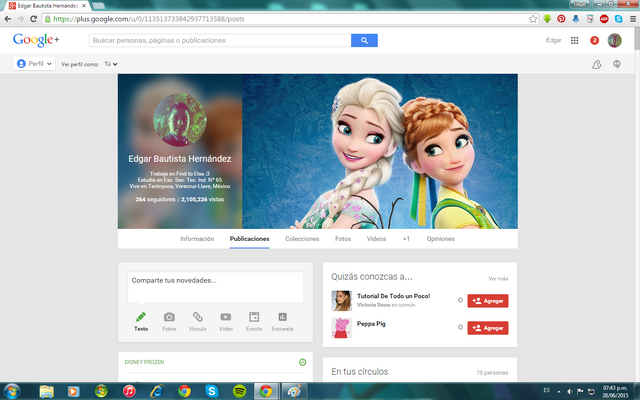This screenshot has width=640, height=400.
Task: Open Spotify from the taskbar
Action: [x=240, y=391]
